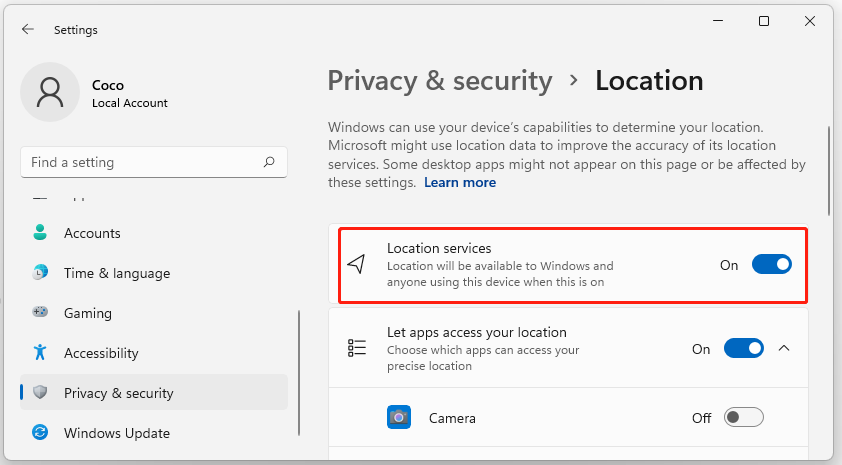Viewport: 842px width, 465px height.
Task: Click the Location page heading
Action: (649, 81)
